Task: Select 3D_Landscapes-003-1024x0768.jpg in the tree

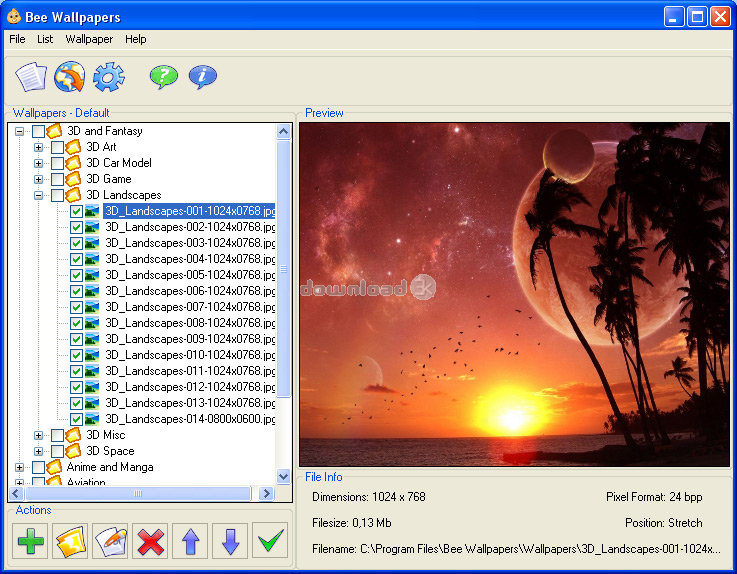Action: click(189, 243)
